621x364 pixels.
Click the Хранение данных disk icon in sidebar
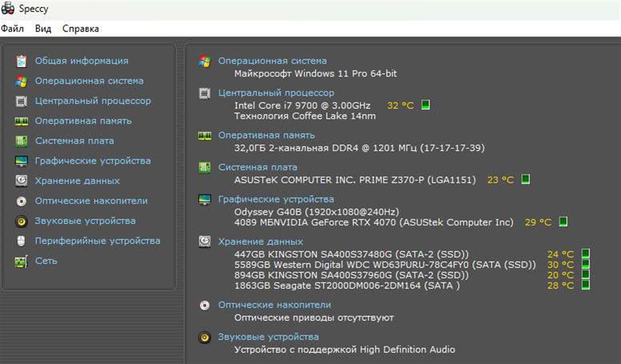coord(21,181)
